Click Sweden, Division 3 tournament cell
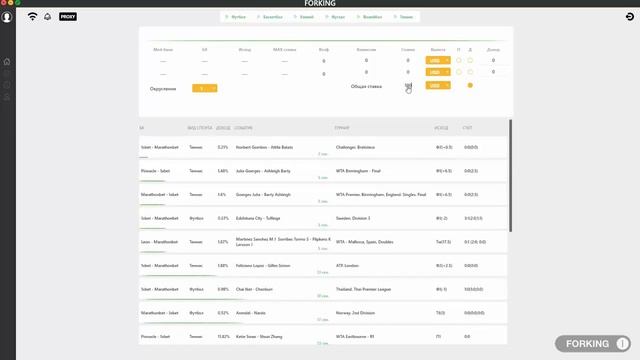Viewport: 640px width, 360px height. (353, 218)
